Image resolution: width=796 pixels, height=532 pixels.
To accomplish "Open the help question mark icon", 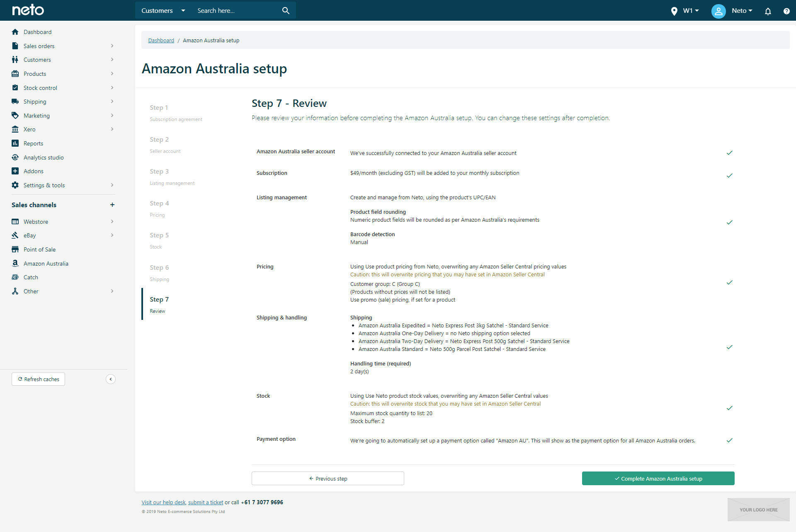I will (786, 11).
